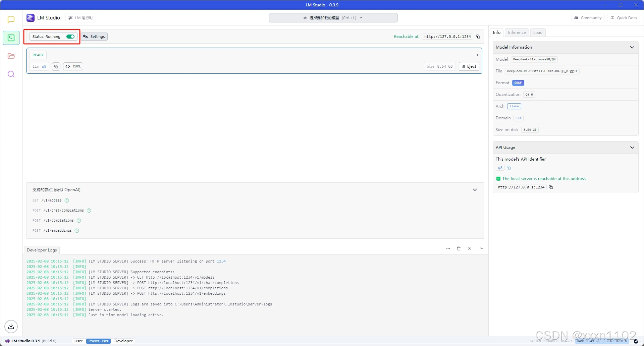This screenshot has width=644, height=346.
Task: Select the Developer Logs tab
Action: point(42,250)
